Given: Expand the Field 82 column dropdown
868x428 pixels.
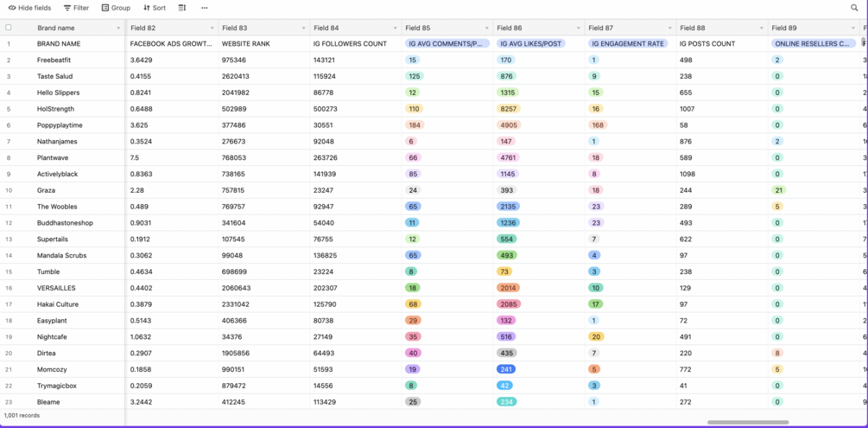Looking at the screenshot, I should [x=212, y=28].
